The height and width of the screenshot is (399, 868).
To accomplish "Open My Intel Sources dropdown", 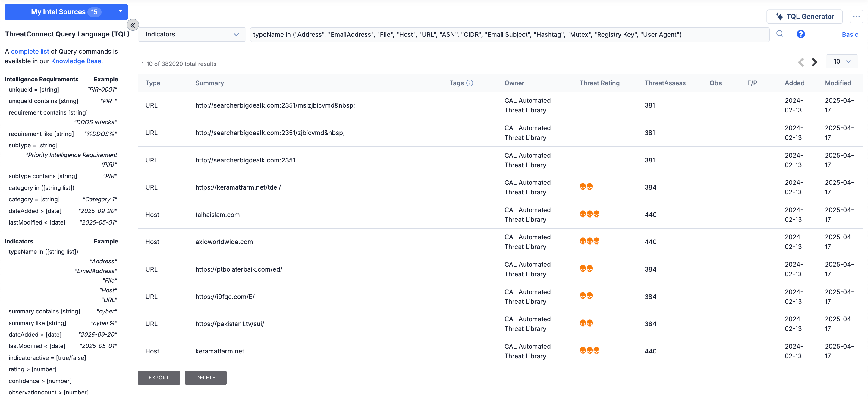I will [x=66, y=12].
